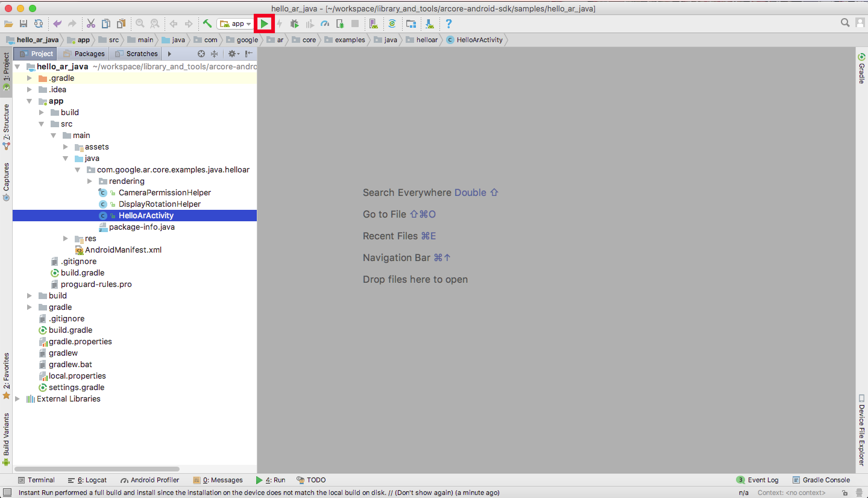
Task: Click the Help question mark icon
Action: click(448, 24)
